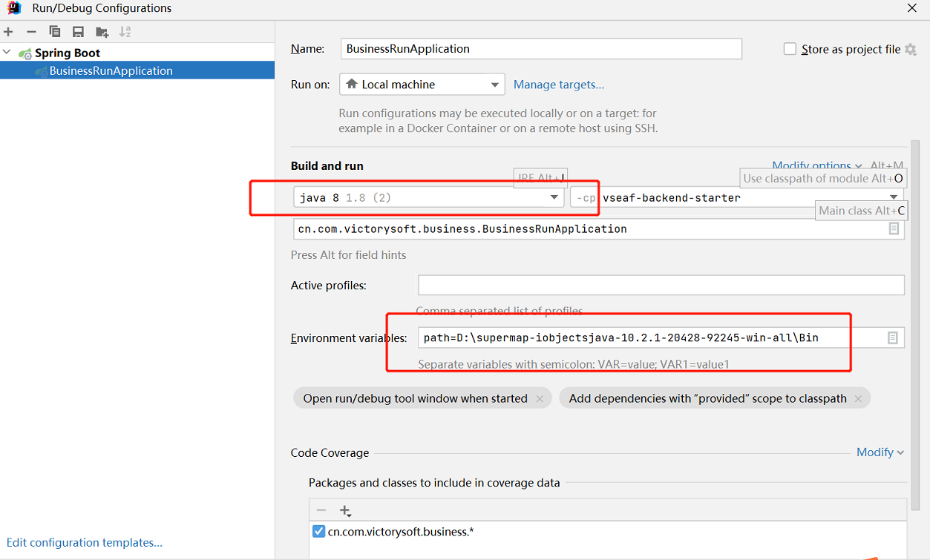Collapse the Spring Boot tree node

7,53
